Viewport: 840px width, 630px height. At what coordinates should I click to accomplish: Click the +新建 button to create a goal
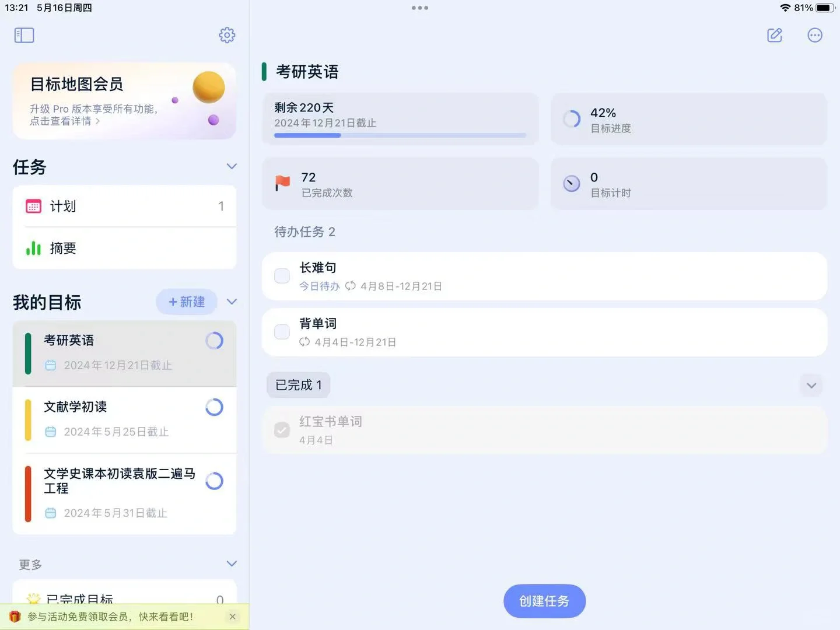[186, 302]
